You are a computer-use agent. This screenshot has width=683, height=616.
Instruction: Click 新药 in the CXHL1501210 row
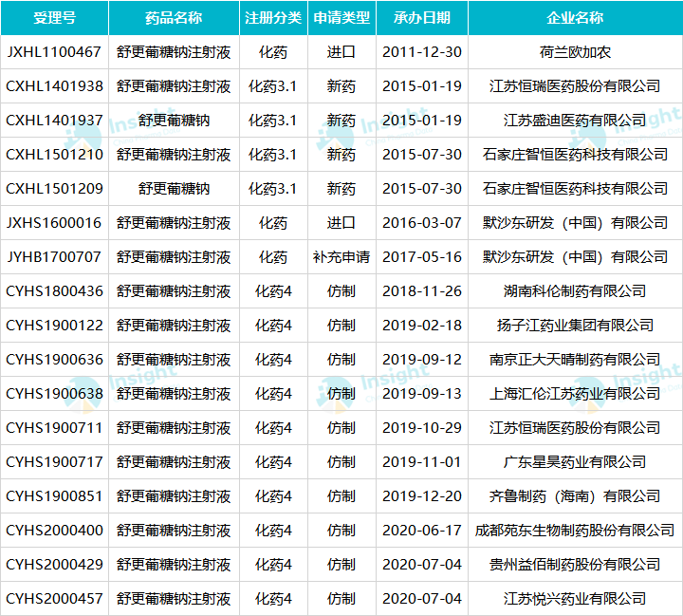click(341, 155)
